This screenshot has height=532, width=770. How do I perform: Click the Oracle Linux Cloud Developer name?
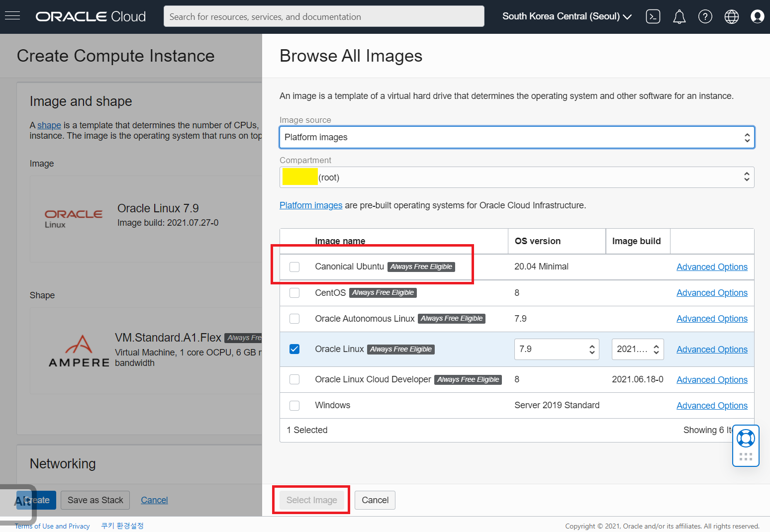373,379
